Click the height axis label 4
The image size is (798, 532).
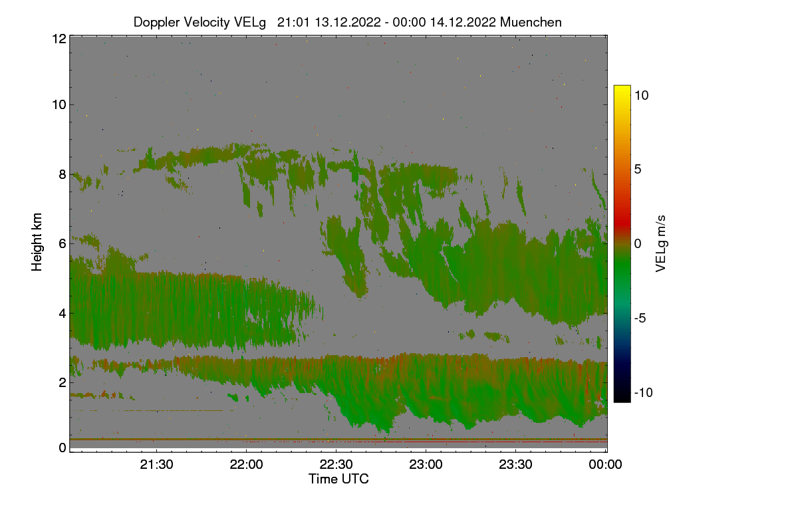[x=62, y=313]
